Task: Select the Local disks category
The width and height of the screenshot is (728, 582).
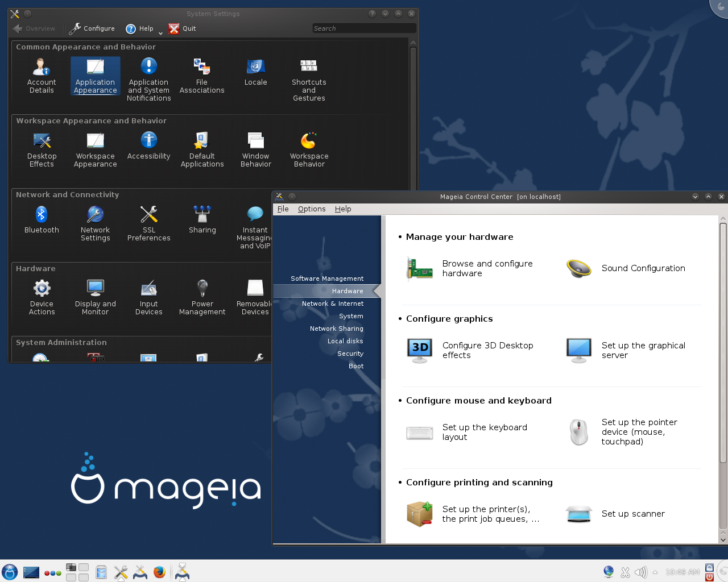Action: [x=345, y=341]
